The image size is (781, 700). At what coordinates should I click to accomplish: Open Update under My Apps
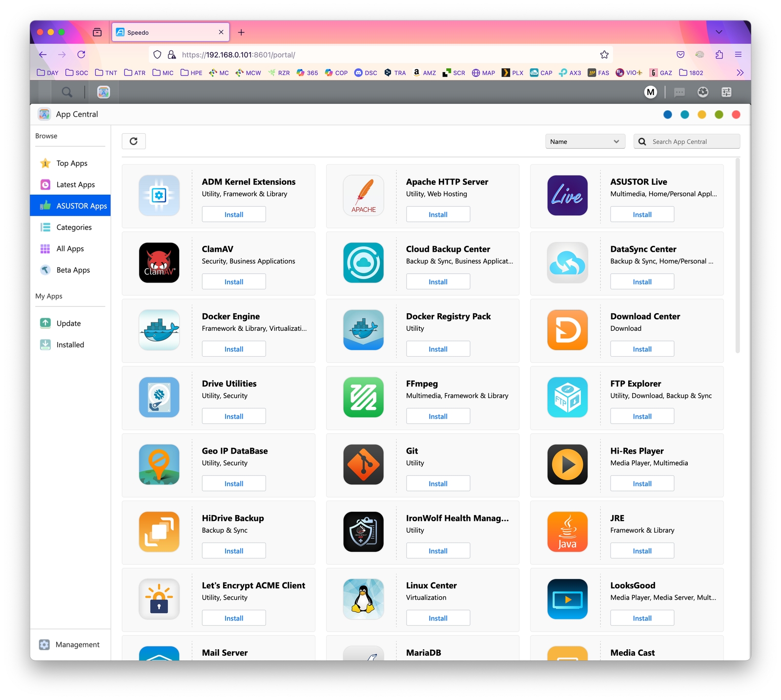pyautogui.click(x=70, y=323)
